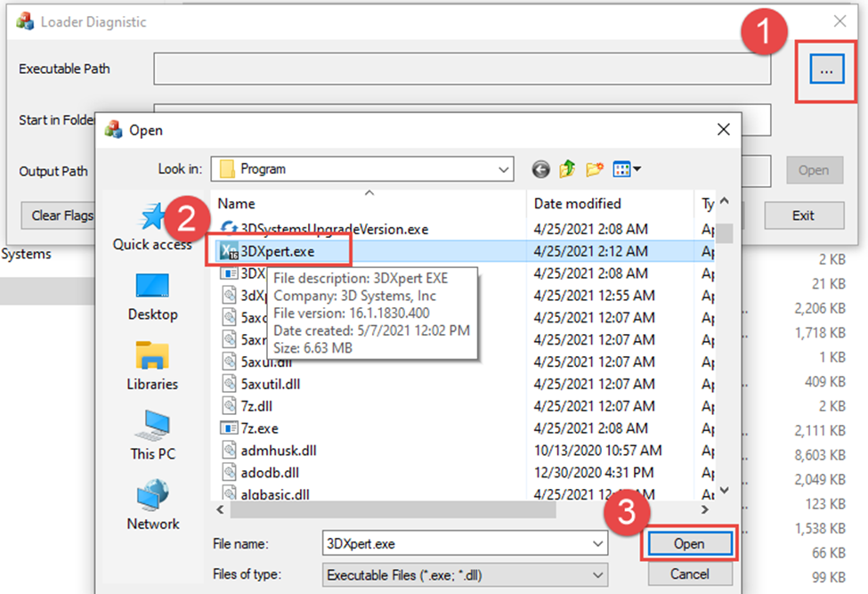
Task: Select the admhusk.dll file
Action: (279, 450)
